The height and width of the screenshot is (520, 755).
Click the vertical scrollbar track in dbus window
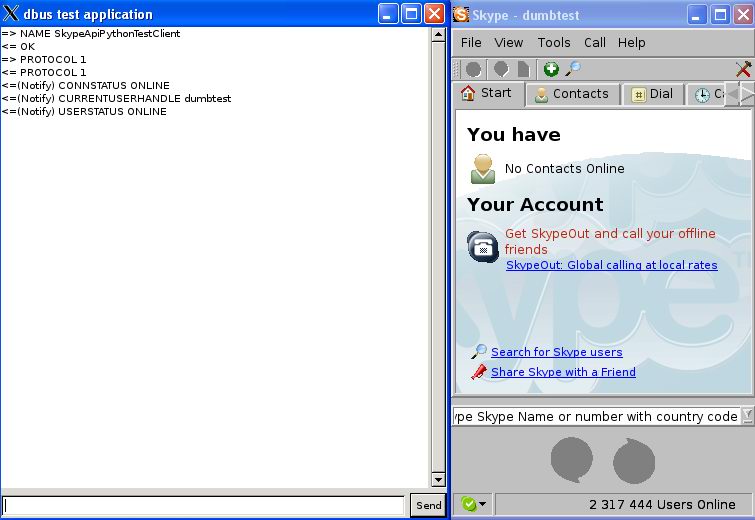[x=438, y=257]
